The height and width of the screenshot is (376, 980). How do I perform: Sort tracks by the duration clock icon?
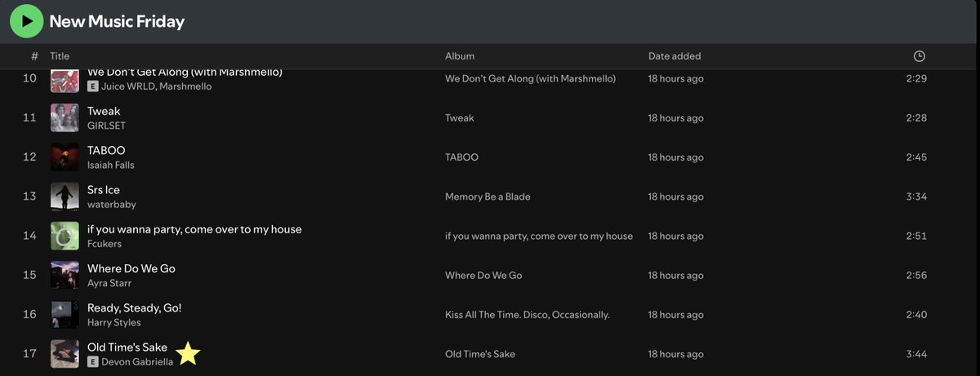(920, 56)
